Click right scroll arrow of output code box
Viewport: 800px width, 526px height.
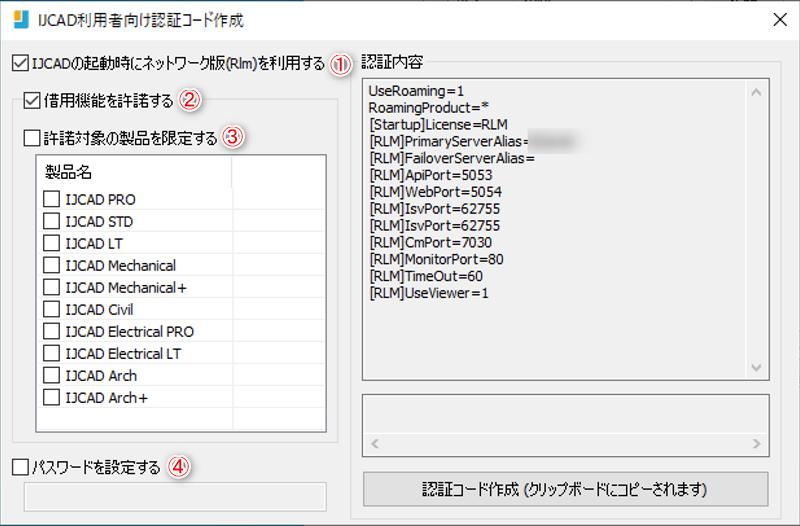tap(756, 444)
